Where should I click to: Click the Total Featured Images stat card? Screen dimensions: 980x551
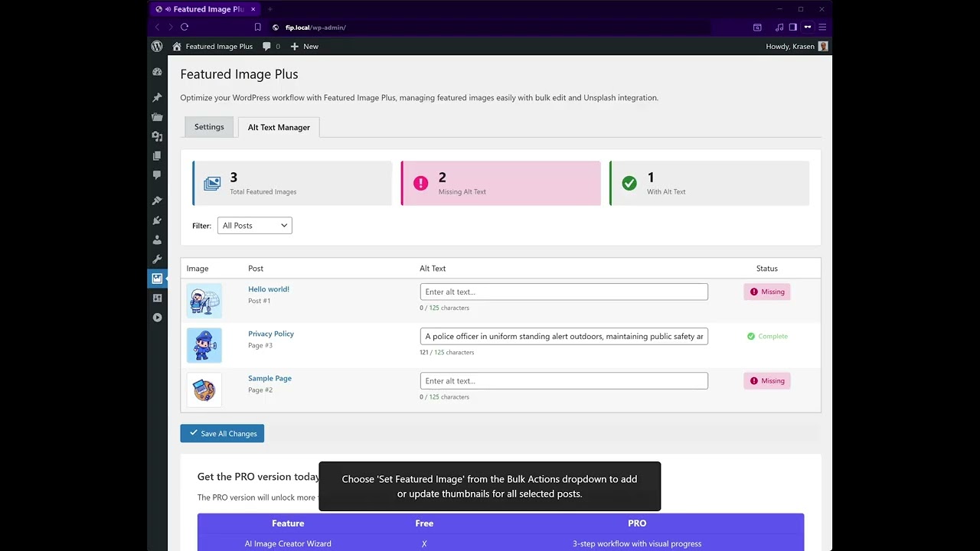point(292,183)
